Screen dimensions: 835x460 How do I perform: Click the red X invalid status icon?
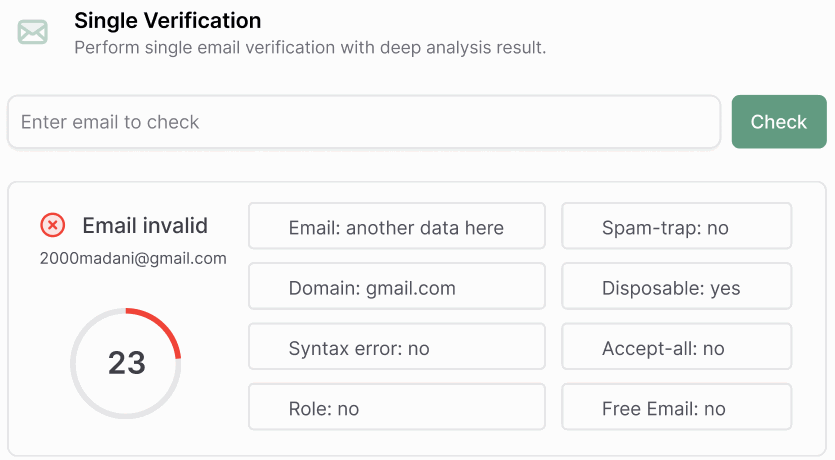(x=53, y=225)
